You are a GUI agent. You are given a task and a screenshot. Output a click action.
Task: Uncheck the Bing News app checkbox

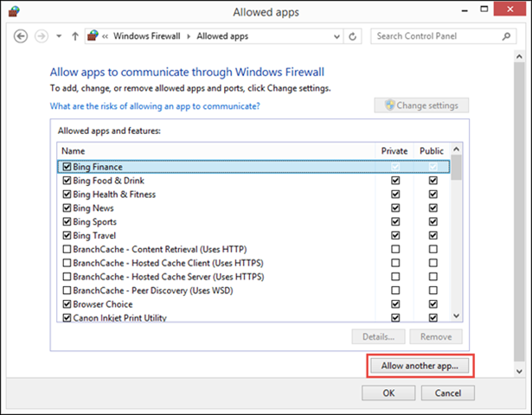(x=67, y=207)
